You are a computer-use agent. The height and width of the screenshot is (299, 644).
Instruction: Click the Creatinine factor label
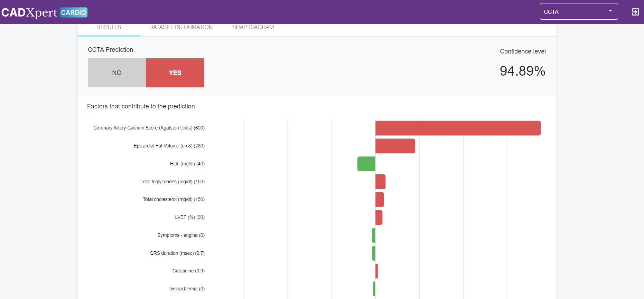click(x=188, y=271)
